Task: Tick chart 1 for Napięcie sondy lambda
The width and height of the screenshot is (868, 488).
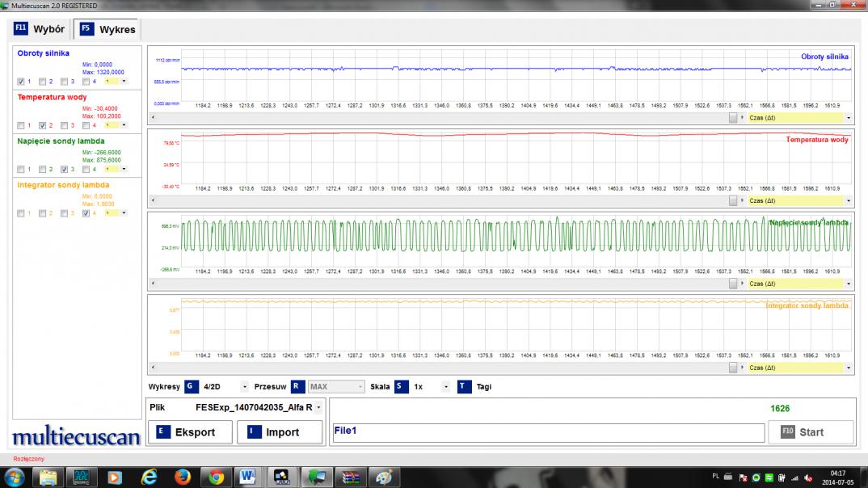Action: click(21, 169)
